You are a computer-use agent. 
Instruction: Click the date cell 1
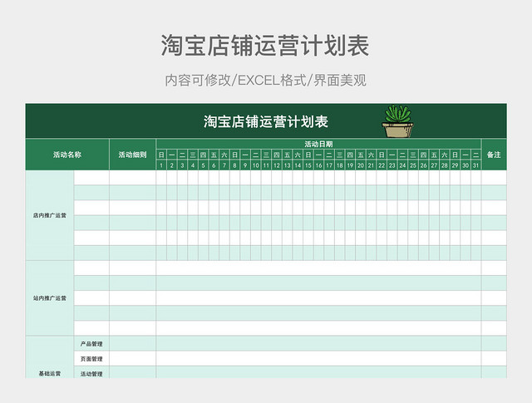161,165
